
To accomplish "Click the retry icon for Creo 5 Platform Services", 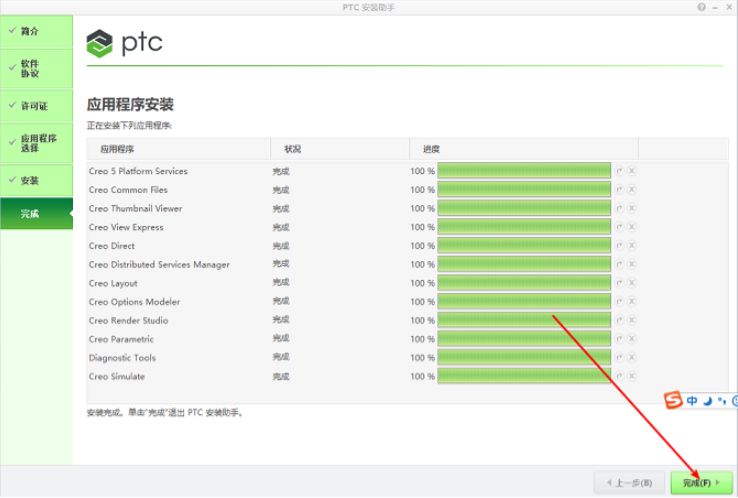I will [x=619, y=171].
